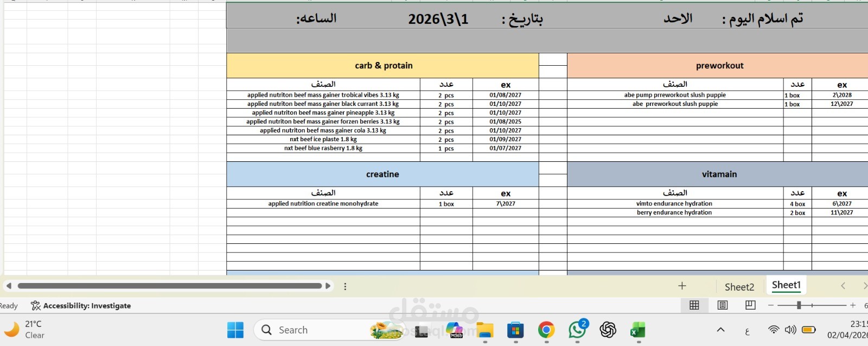Add a new sheet with the plus icon
The width and height of the screenshot is (868, 346).
tap(682, 286)
